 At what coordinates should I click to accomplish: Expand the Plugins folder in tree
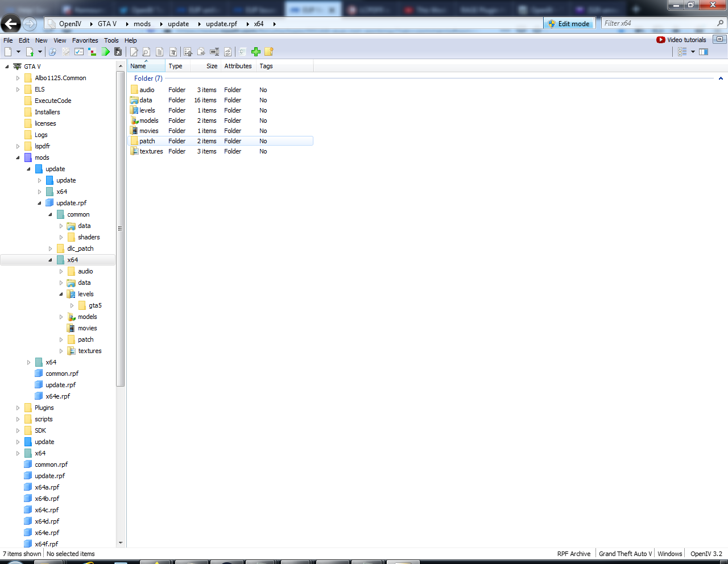(18, 408)
